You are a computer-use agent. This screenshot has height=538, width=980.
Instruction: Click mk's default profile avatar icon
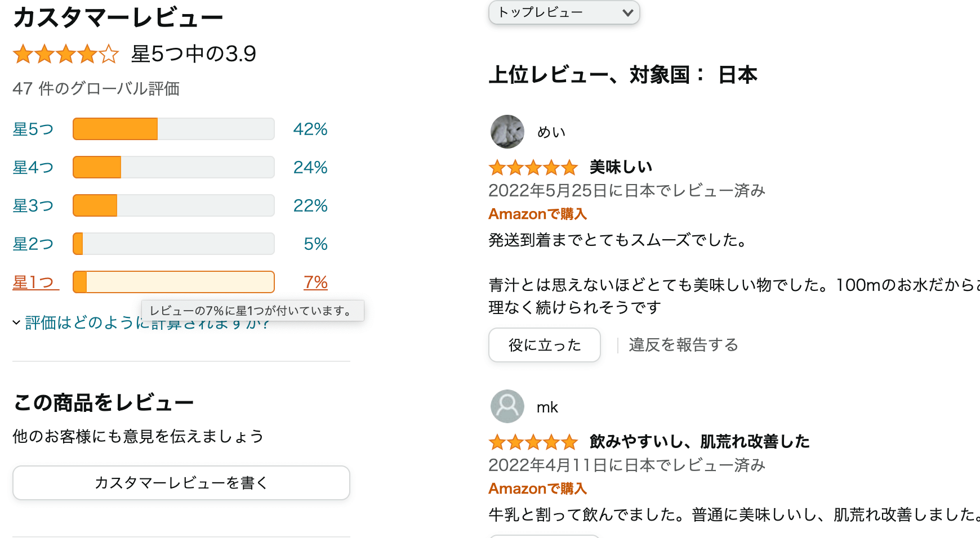(507, 406)
